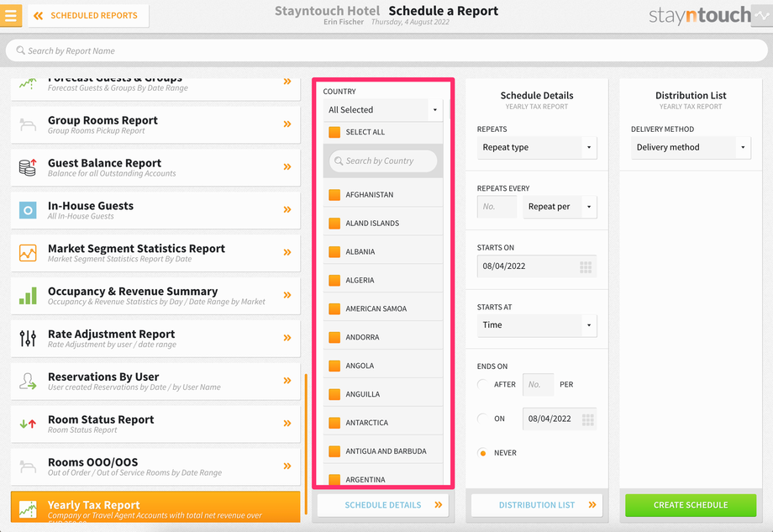Uncheck Antarctica country checkbox

(x=334, y=423)
